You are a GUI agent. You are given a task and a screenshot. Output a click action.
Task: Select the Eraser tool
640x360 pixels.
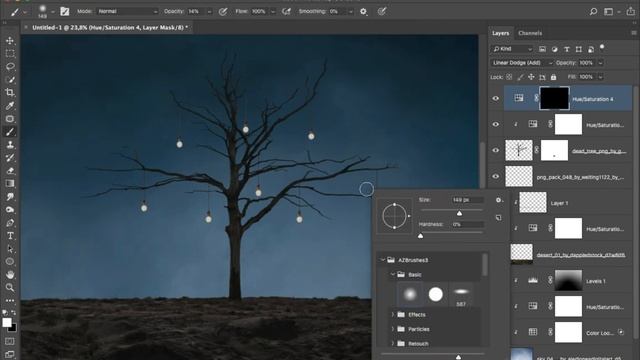click(x=10, y=171)
